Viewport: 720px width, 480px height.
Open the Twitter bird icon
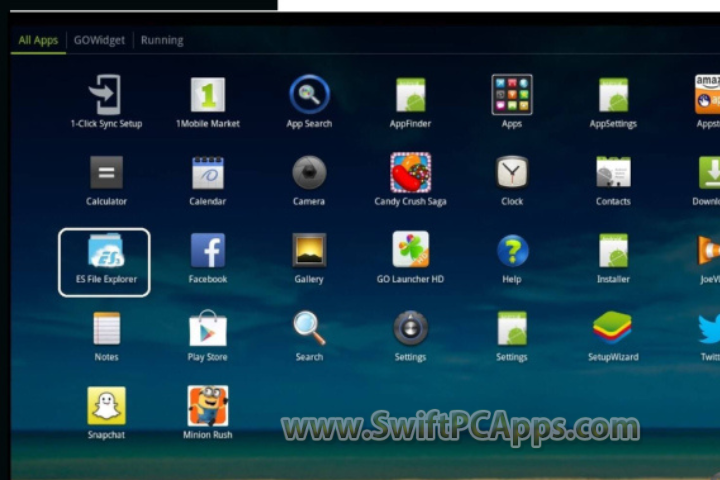(x=709, y=328)
